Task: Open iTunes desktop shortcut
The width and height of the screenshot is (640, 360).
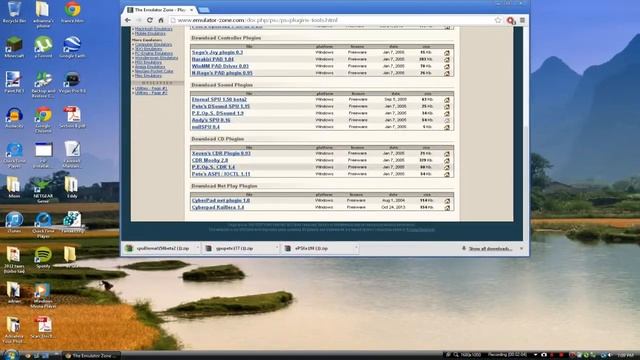Action: [x=14, y=222]
